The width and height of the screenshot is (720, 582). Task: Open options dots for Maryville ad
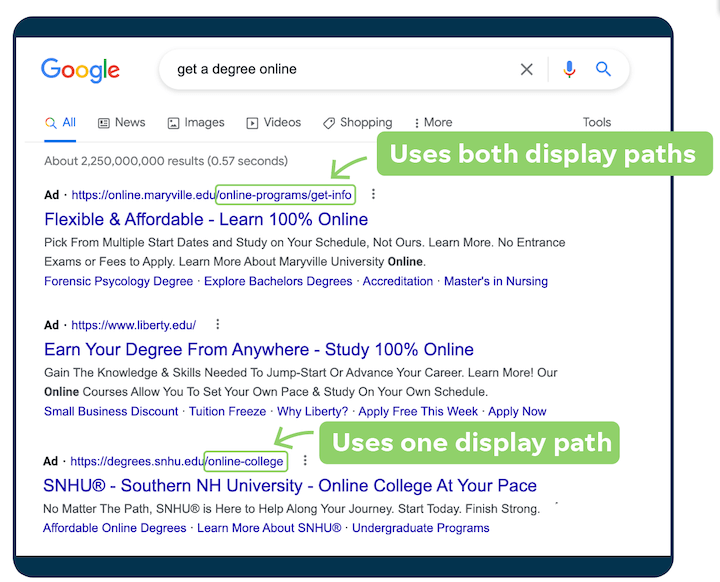(x=373, y=194)
